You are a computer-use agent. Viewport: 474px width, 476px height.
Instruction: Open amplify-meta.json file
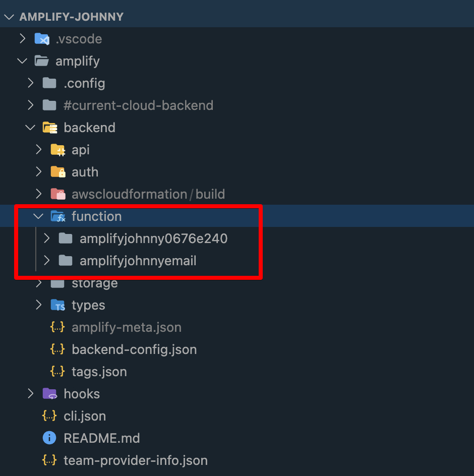(126, 327)
